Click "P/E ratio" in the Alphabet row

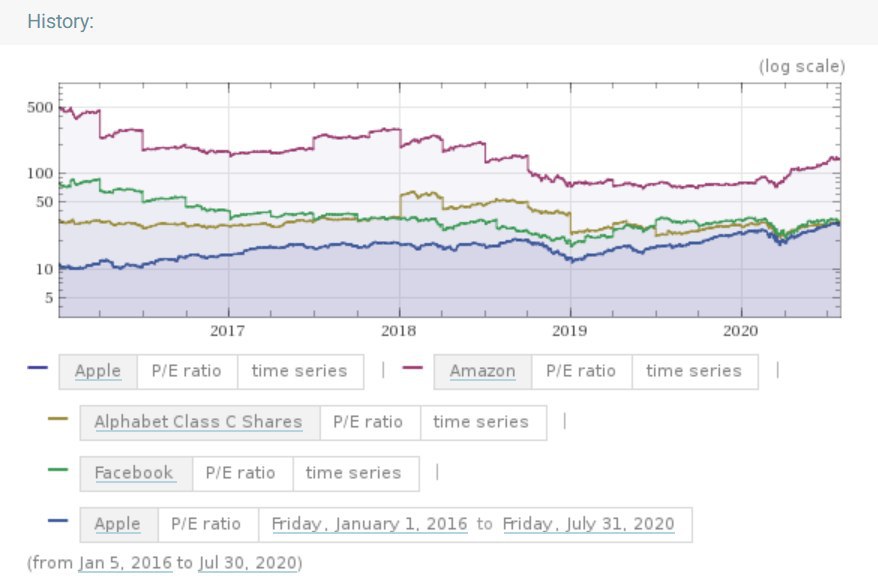pyautogui.click(x=368, y=422)
